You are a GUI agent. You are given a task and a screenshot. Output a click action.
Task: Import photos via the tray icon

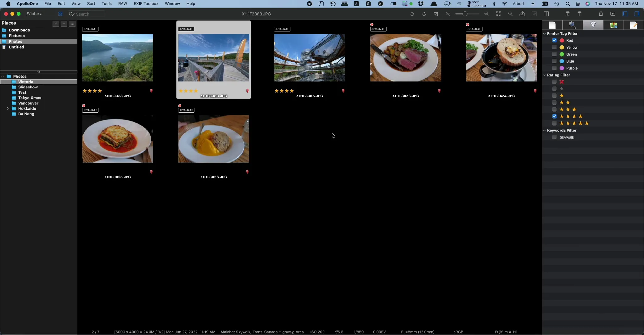[522, 14]
